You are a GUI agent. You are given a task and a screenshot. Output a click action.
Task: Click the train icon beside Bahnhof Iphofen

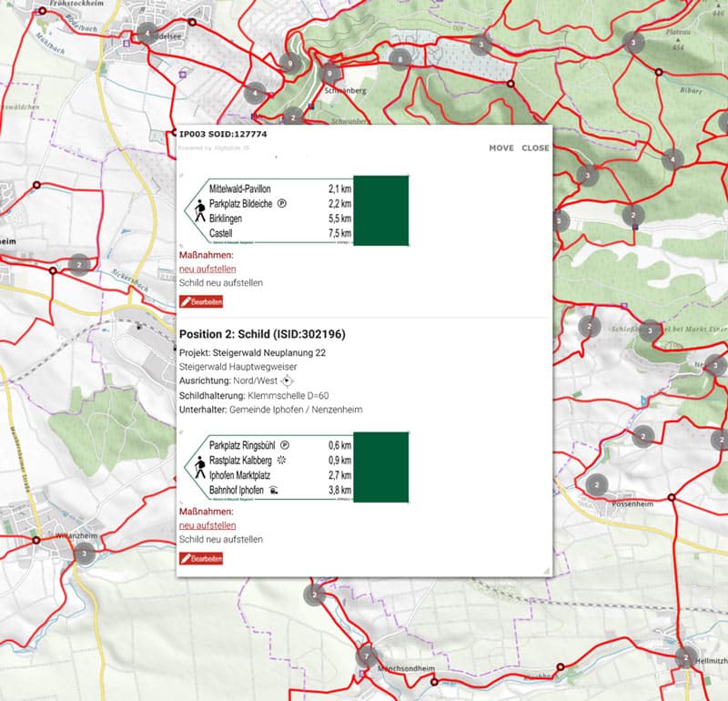[x=273, y=491]
